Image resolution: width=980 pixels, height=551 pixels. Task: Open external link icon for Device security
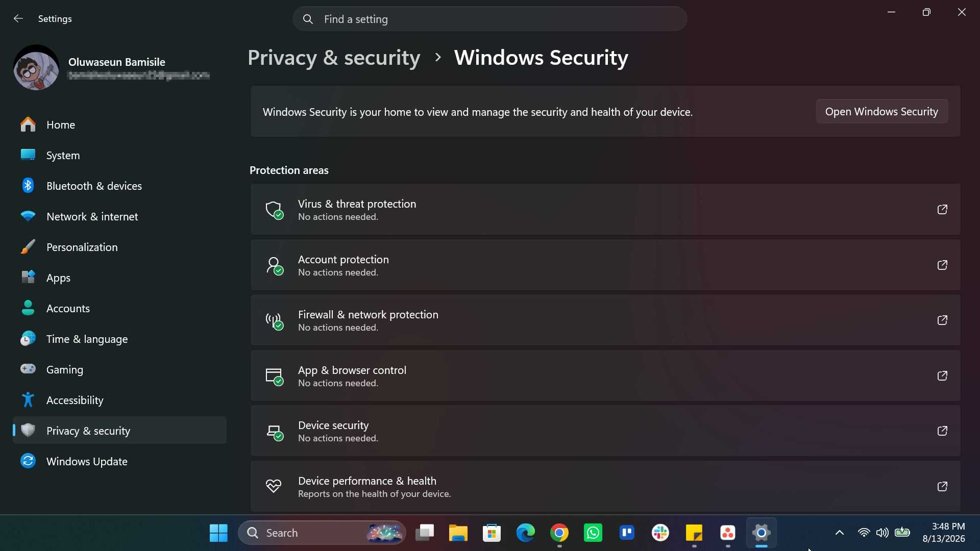click(x=942, y=431)
